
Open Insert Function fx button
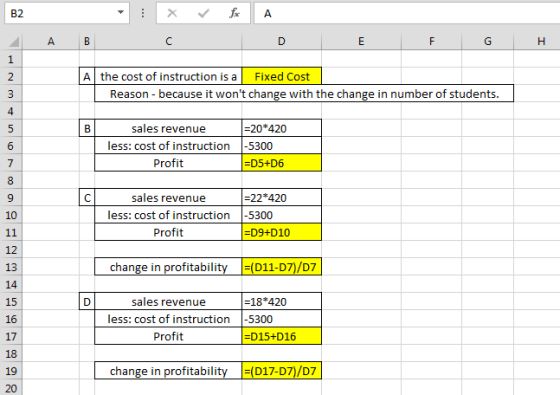pyautogui.click(x=234, y=14)
